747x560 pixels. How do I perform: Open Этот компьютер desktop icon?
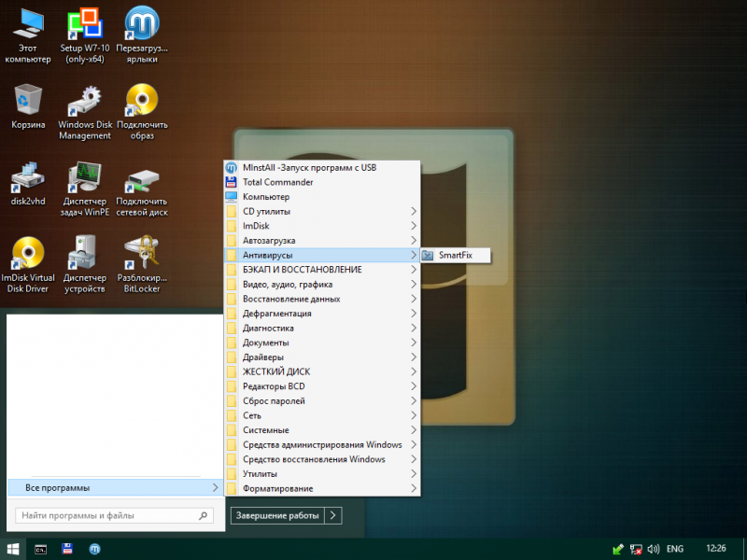point(28,35)
